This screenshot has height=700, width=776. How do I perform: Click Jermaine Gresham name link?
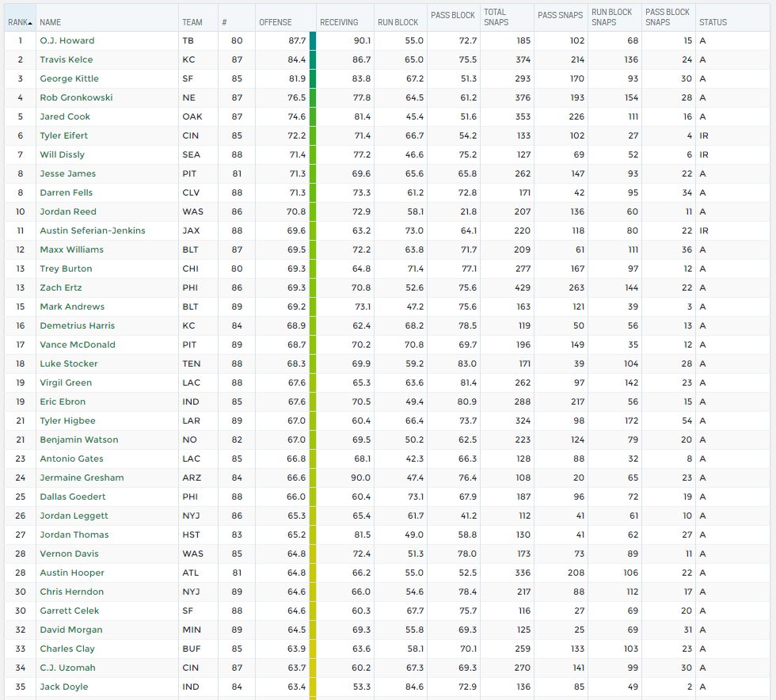pos(82,477)
